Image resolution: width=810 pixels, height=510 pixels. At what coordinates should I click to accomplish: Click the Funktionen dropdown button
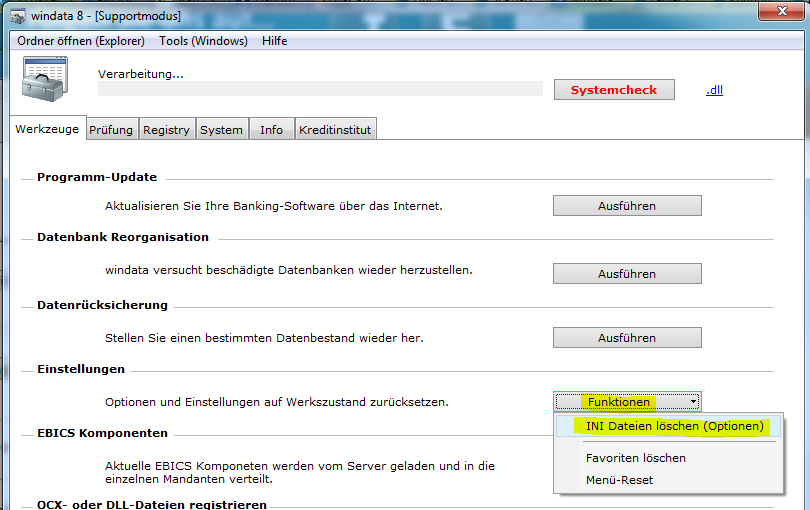[627, 401]
